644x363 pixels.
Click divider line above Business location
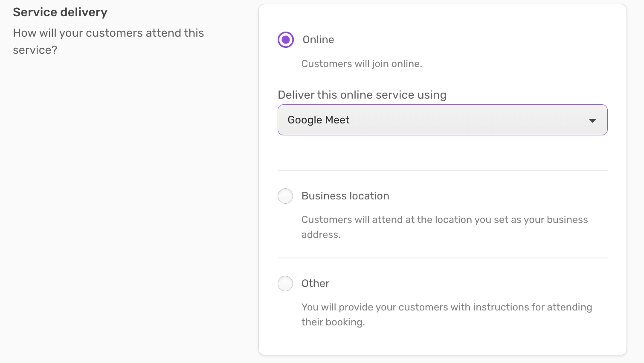(442, 170)
